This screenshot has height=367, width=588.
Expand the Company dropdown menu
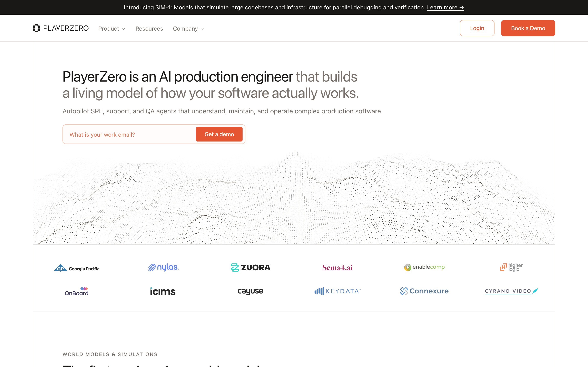click(x=188, y=29)
